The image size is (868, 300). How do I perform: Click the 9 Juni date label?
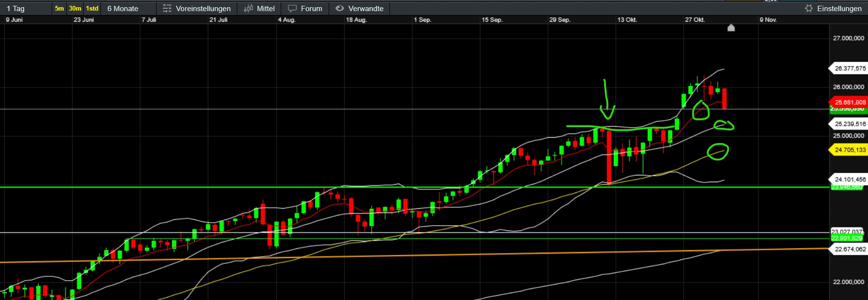[x=14, y=20]
